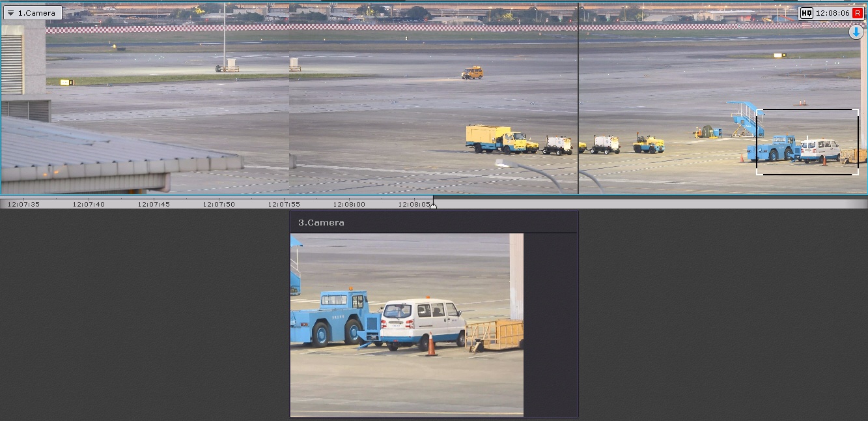This screenshot has height=421, width=868.
Task: Click the white van in 3.Camera view
Action: click(422, 323)
